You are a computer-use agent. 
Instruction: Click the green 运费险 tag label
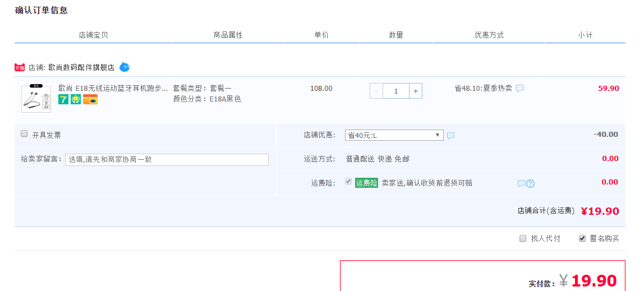366,183
